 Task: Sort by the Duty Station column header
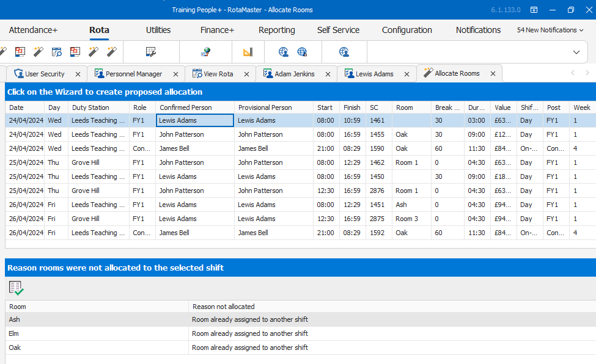click(x=90, y=107)
